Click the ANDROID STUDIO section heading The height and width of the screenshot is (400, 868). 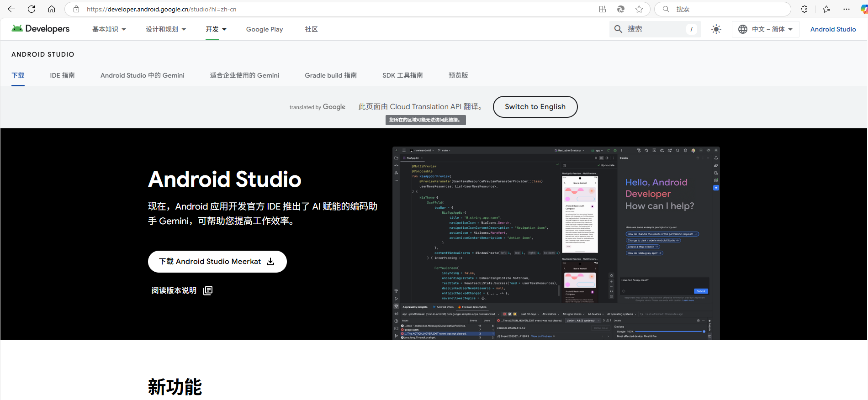(x=43, y=54)
